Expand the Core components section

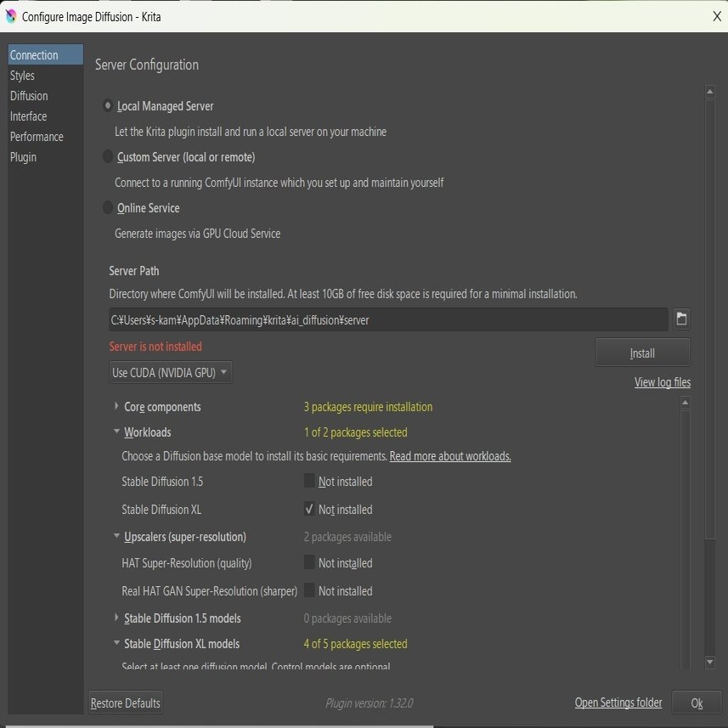point(116,406)
